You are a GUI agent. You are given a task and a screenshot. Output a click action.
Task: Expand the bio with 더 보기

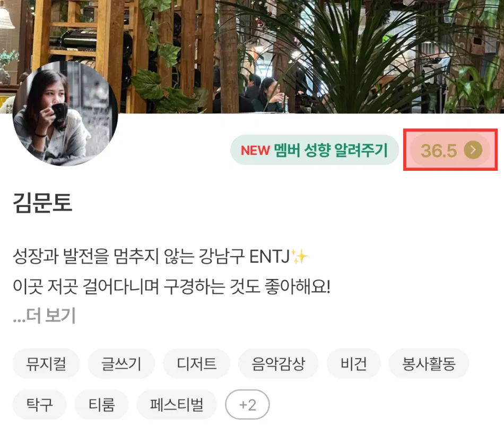(x=45, y=315)
